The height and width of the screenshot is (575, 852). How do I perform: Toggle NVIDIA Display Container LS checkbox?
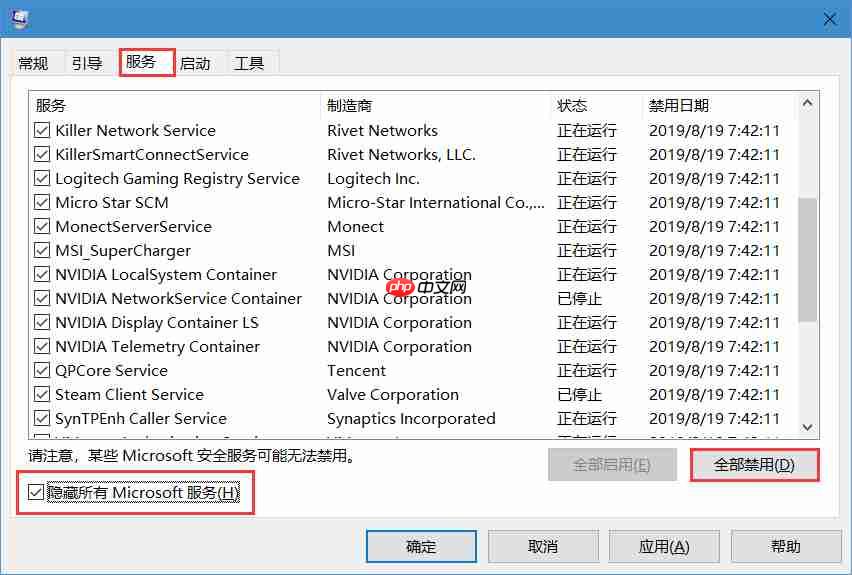point(42,322)
